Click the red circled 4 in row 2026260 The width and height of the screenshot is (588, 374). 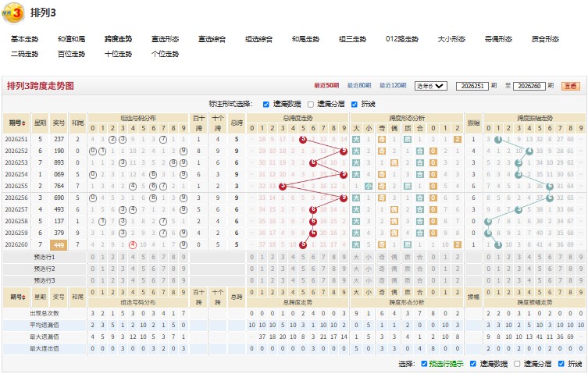[133, 245]
